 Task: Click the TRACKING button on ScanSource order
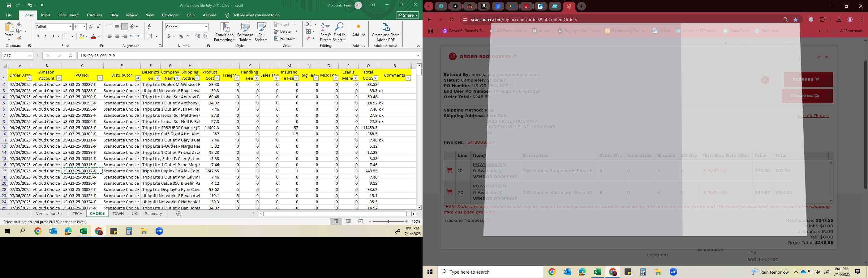(x=808, y=96)
